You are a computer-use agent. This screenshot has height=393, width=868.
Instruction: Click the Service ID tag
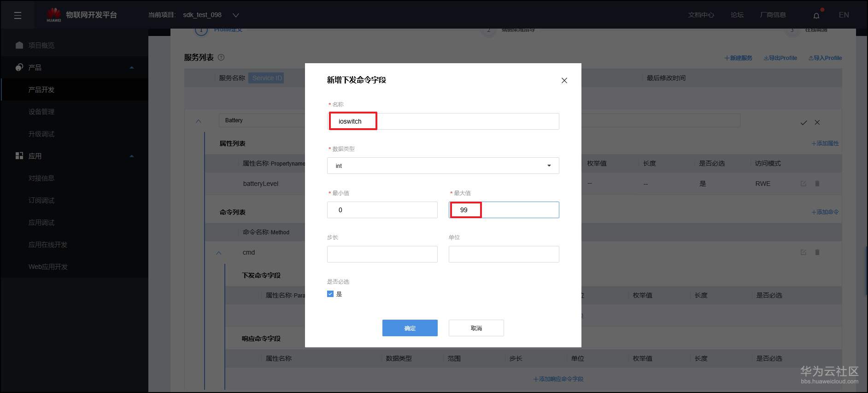click(x=267, y=78)
